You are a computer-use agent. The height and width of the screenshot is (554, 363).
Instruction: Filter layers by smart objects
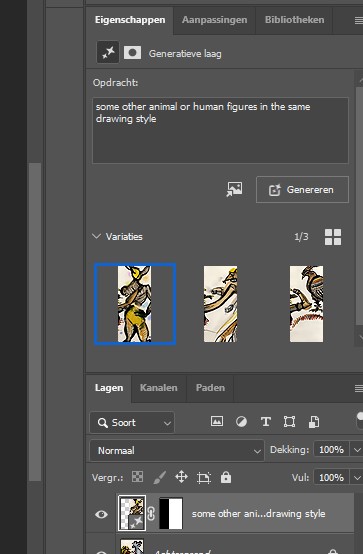tap(314, 421)
